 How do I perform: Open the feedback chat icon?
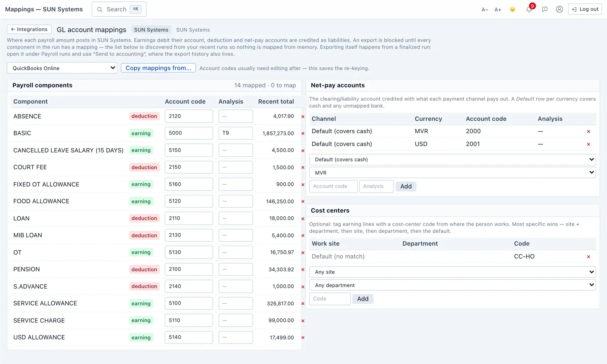coord(544,10)
